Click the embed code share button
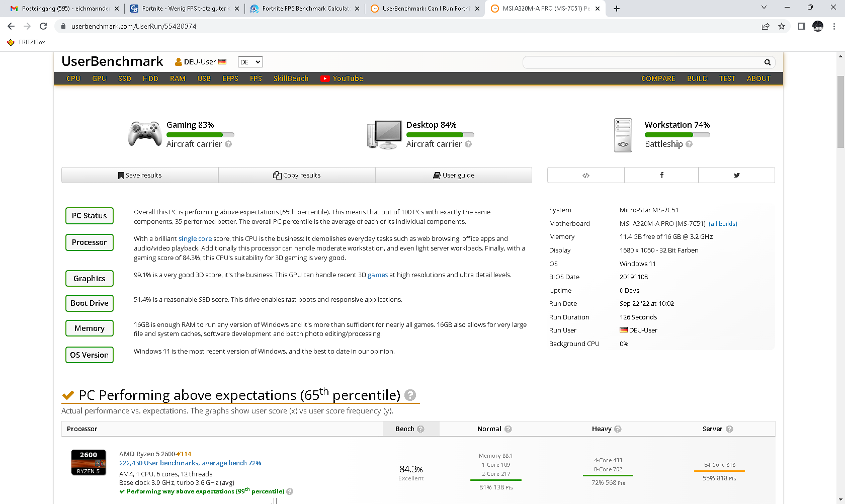The width and height of the screenshot is (845, 504). [586, 175]
